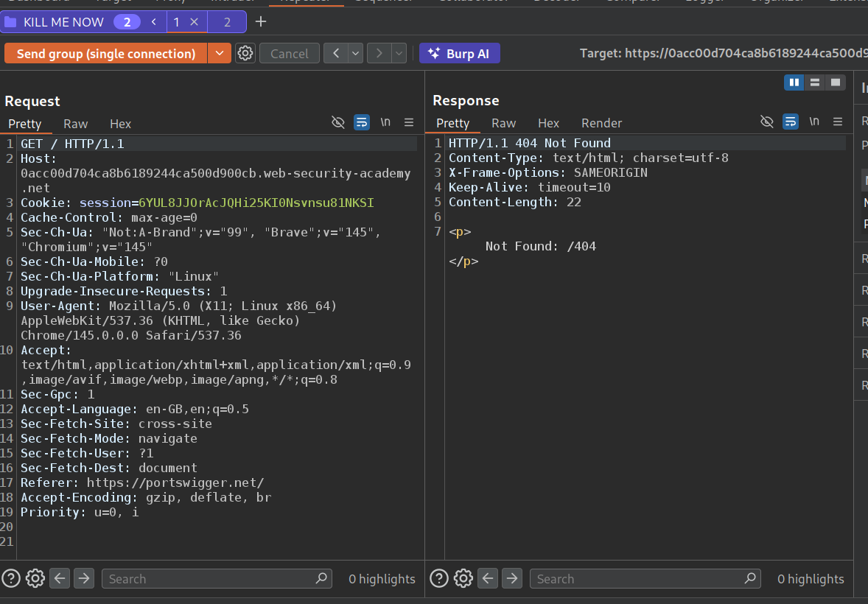Open Repeater settings gear next to send button
Image resolution: width=868 pixels, height=604 pixels.
[245, 54]
